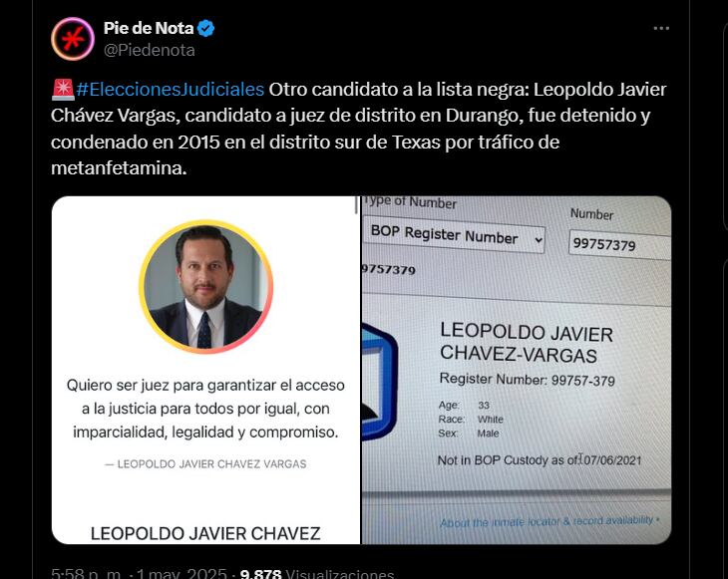Image resolution: width=728 pixels, height=579 pixels.
Task: Open the inmate locator & record availability link
Action: click(546, 521)
